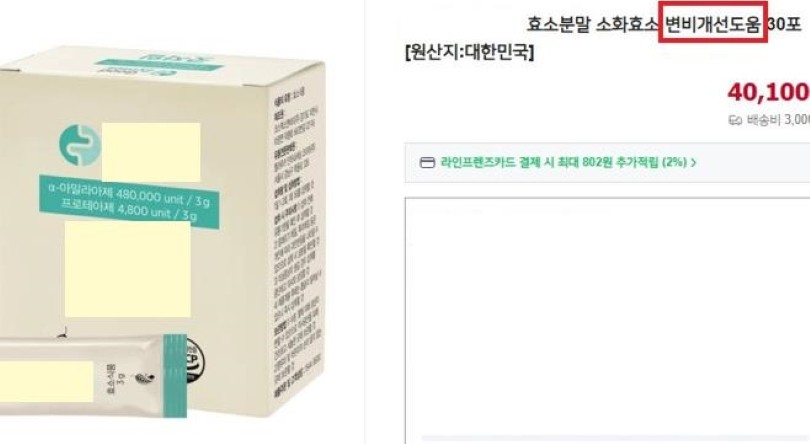The image size is (810, 444).
Task: Click the 40,100 red price
Action: coord(768,93)
